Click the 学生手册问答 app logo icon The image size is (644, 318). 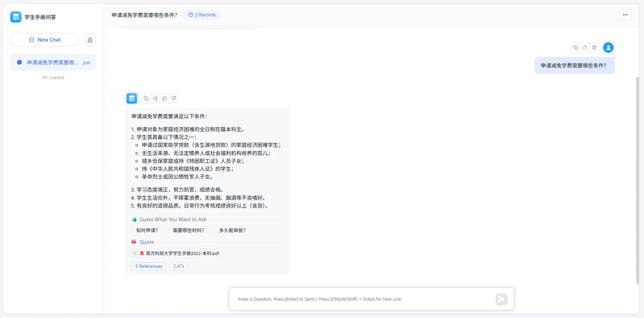click(16, 17)
